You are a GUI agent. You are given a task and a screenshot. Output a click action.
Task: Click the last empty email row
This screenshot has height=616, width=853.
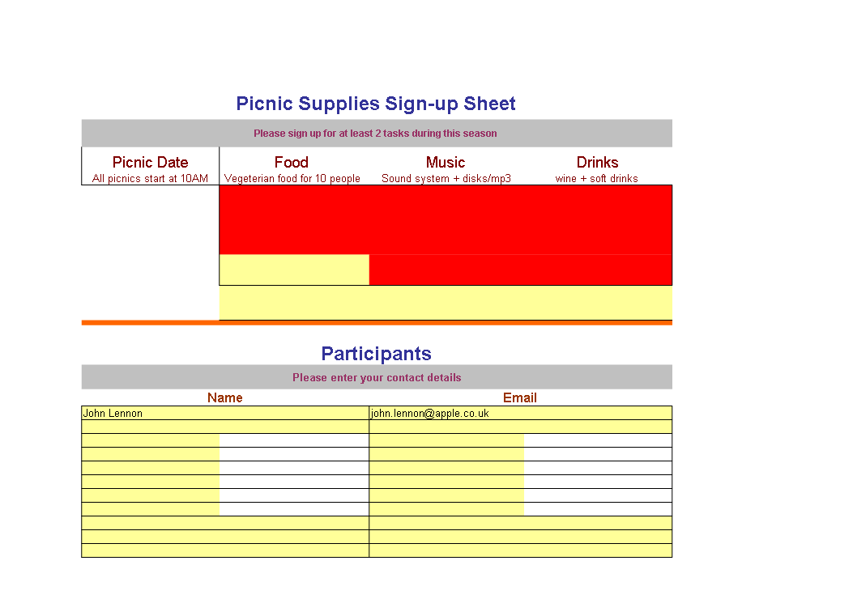[x=521, y=550]
